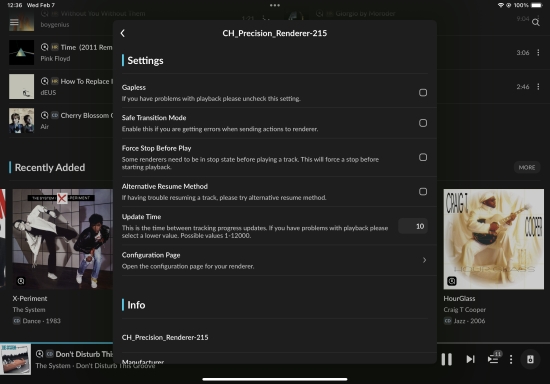Click Craig T Cooper artist name

(464, 310)
